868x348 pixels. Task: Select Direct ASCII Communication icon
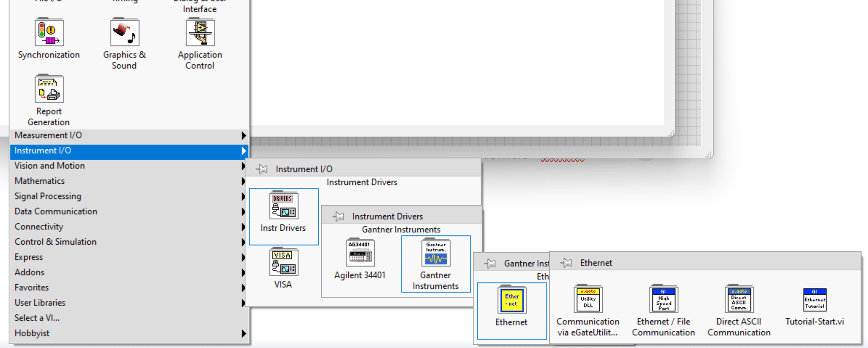tap(739, 300)
